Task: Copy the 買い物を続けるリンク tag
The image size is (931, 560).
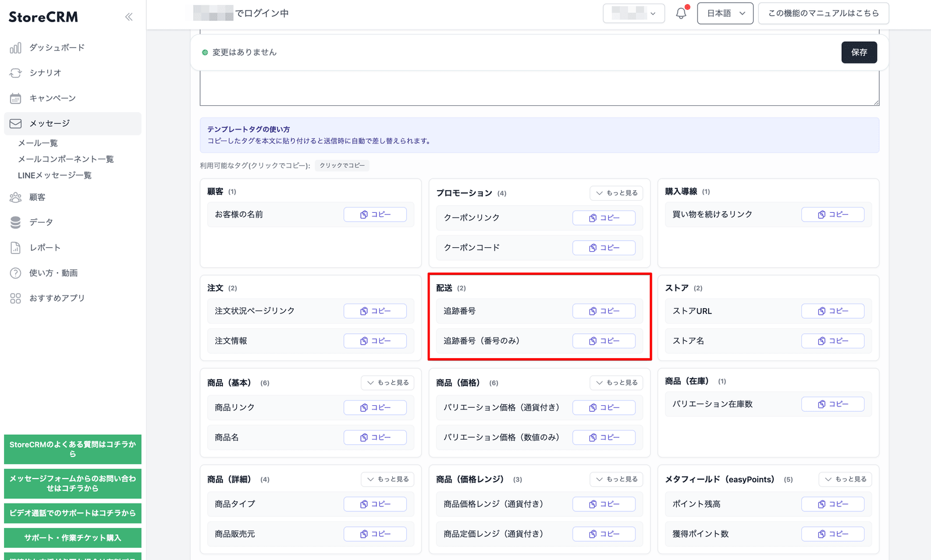Action: [x=833, y=215]
